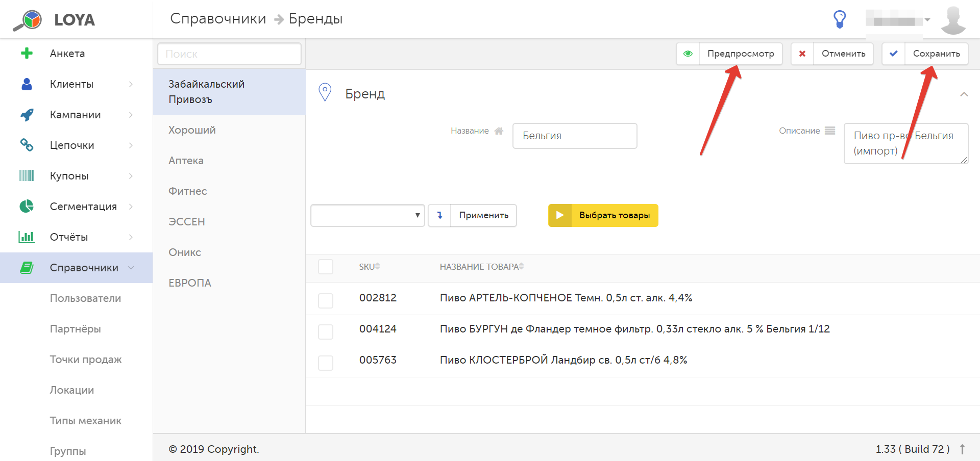Click the Клиенты person icon
Viewport: 980px width, 461px height.
27,84
